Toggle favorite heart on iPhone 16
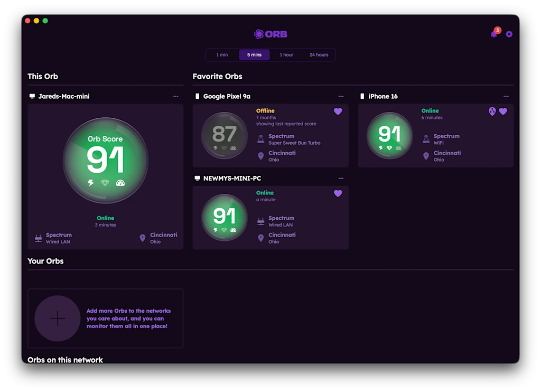 tap(503, 111)
